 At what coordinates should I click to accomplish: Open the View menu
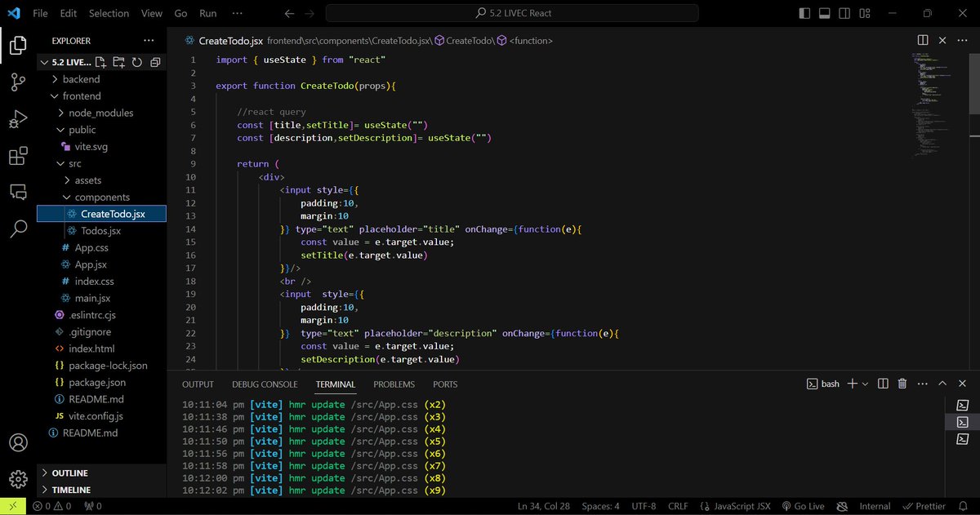click(x=152, y=13)
